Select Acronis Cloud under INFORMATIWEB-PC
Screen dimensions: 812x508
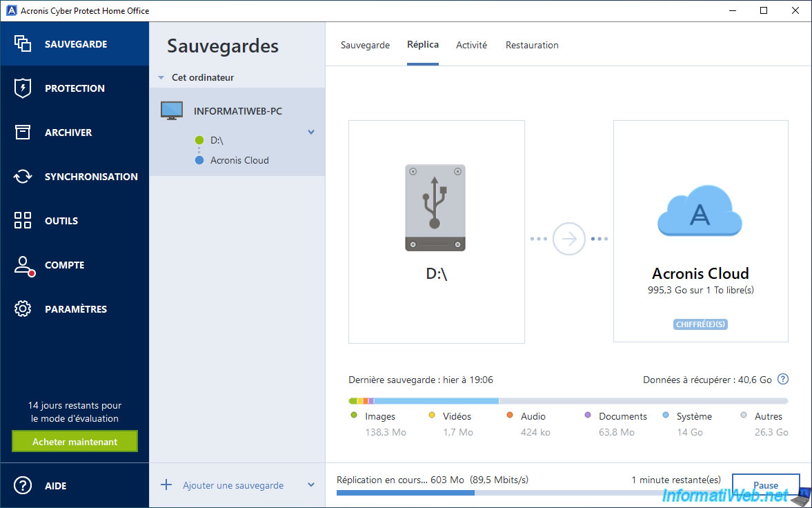coord(239,160)
